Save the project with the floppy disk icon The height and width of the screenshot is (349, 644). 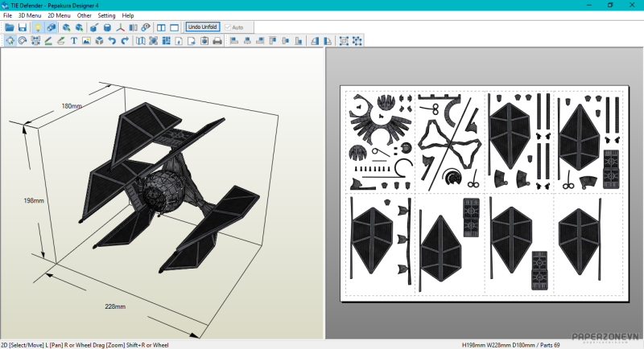[x=23, y=27]
